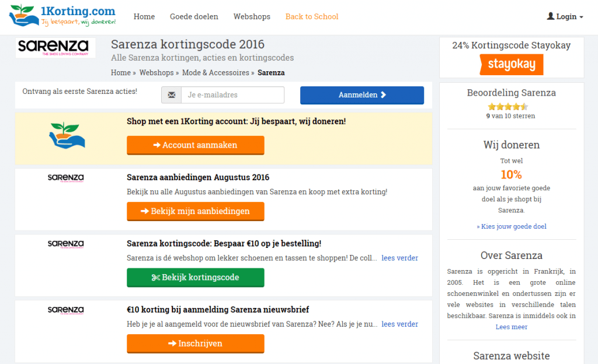Go to Webshops breadcrumb link
This screenshot has height=364, width=598.
pos(157,72)
